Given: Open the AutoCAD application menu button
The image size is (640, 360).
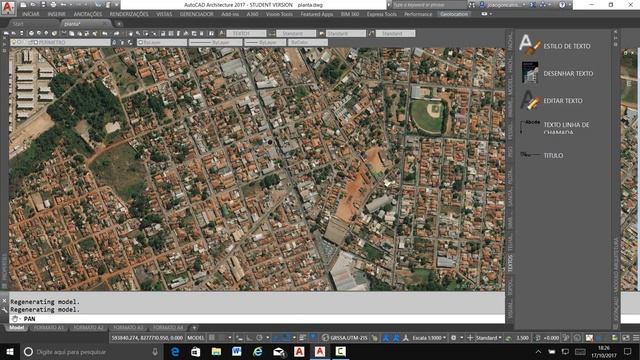Looking at the screenshot, I should pyautogui.click(x=8, y=7).
